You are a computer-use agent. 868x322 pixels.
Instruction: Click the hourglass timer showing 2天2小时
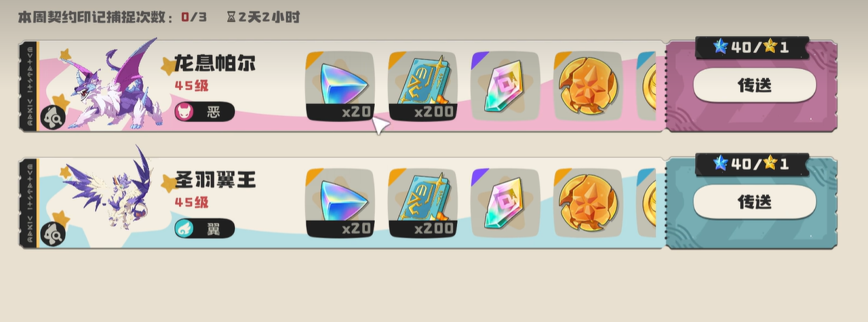coord(263,17)
